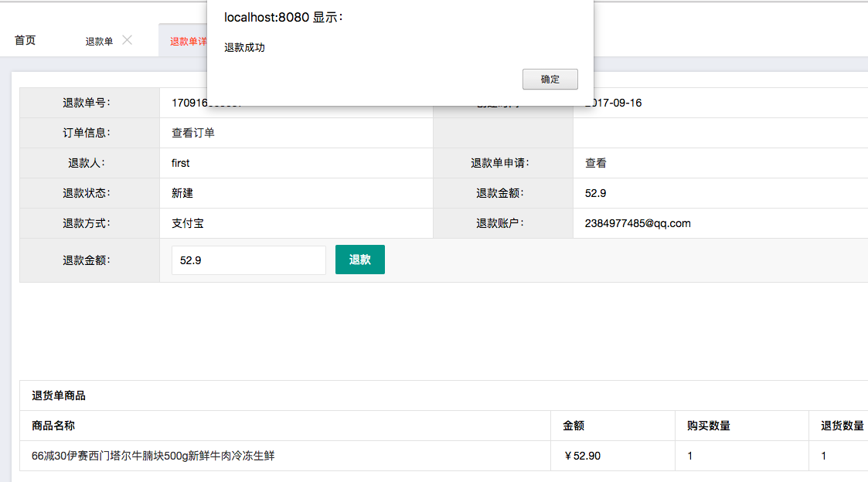Click the 退货数量 column header
This screenshot has width=868, height=482.
(842, 426)
